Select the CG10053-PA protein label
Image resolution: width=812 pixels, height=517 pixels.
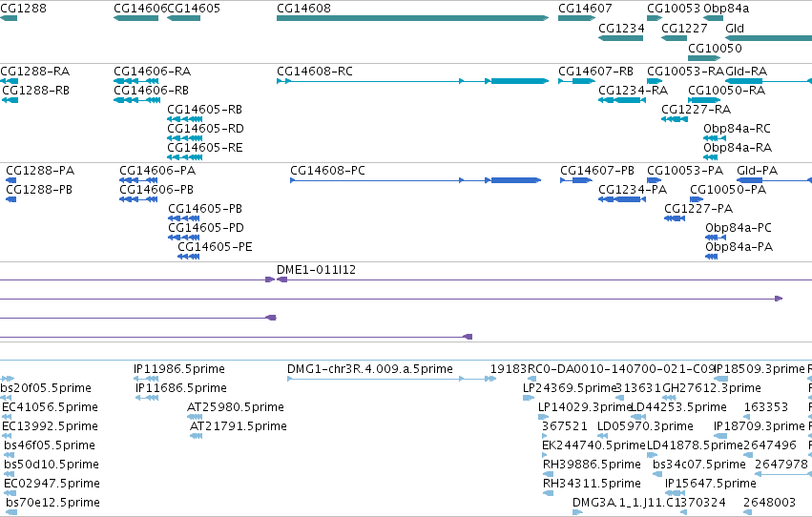[685, 171]
